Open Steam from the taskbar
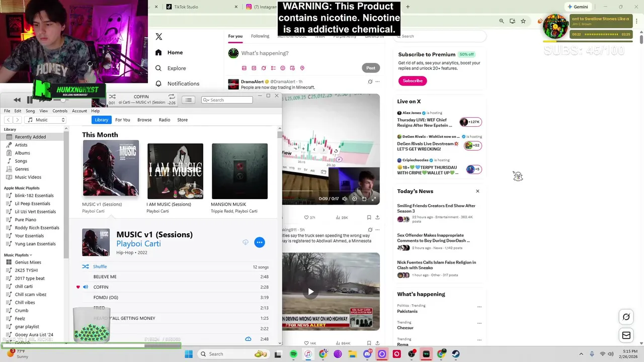This screenshot has height=362, width=644. tap(456, 354)
